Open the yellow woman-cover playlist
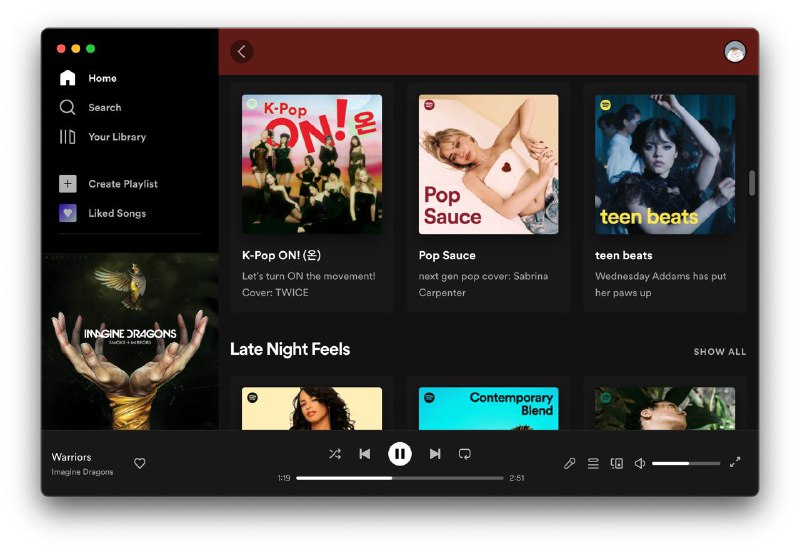Viewport: 800px width, 551px height. click(312, 408)
